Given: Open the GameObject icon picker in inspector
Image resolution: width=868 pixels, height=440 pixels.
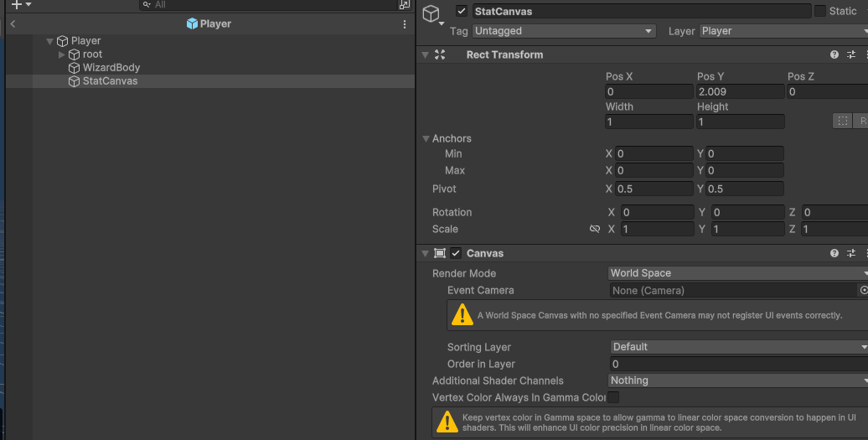Looking at the screenshot, I should pyautogui.click(x=433, y=14).
